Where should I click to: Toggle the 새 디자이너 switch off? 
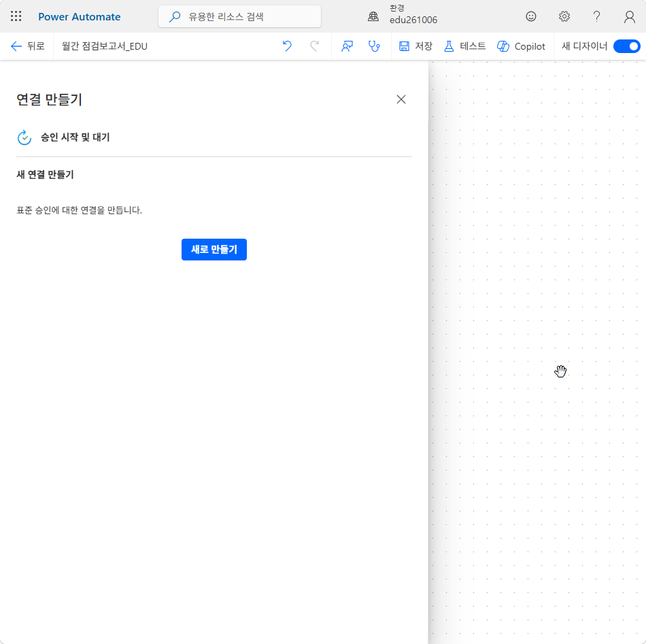click(627, 46)
